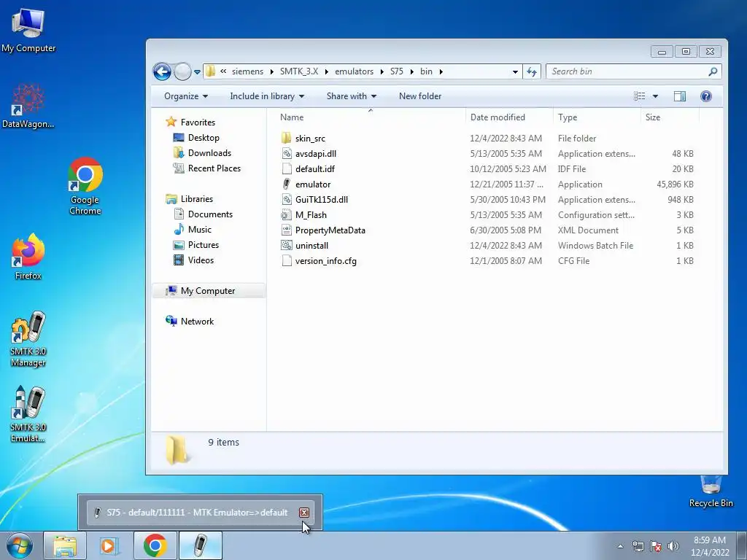This screenshot has width=747, height=560.
Task: Open the recent locations dropdown arrow
Action: pos(197,72)
